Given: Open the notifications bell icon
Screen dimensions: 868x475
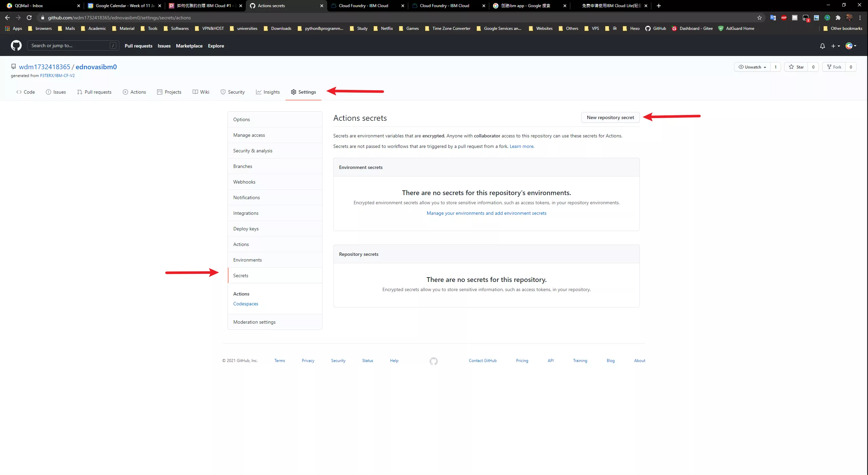Looking at the screenshot, I should coord(822,46).
